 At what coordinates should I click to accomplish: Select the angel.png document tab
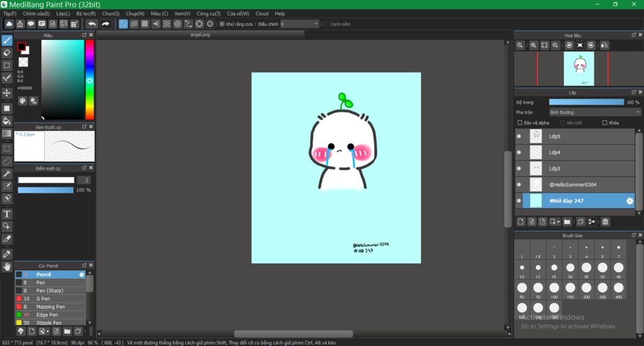tap(200, 35)
